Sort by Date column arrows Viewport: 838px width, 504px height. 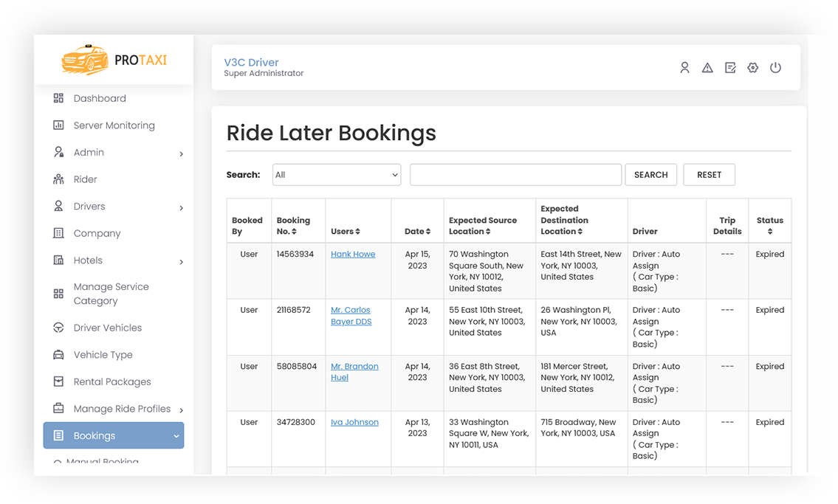pos(428,232)
